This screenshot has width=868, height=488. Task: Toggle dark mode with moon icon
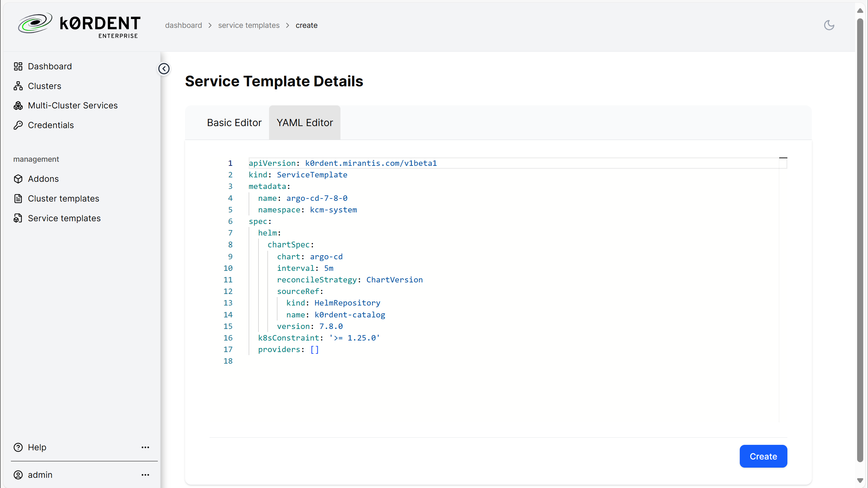tap(829, 25)
